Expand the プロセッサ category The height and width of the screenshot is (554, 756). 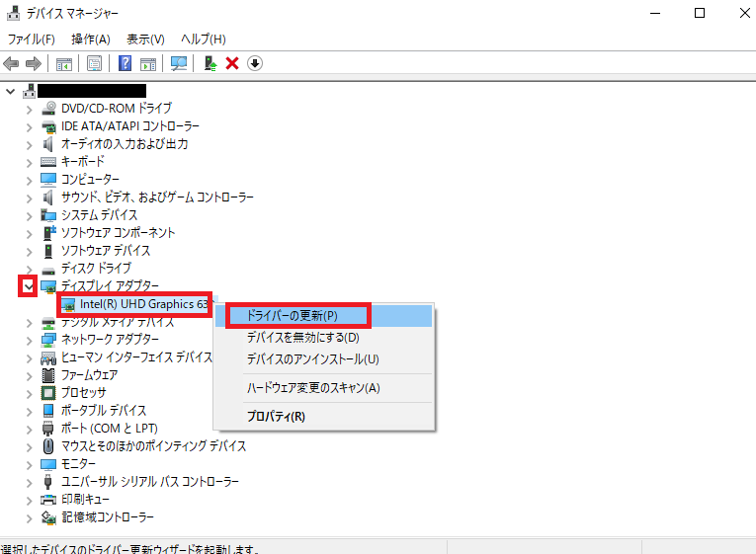pos(29,394)
